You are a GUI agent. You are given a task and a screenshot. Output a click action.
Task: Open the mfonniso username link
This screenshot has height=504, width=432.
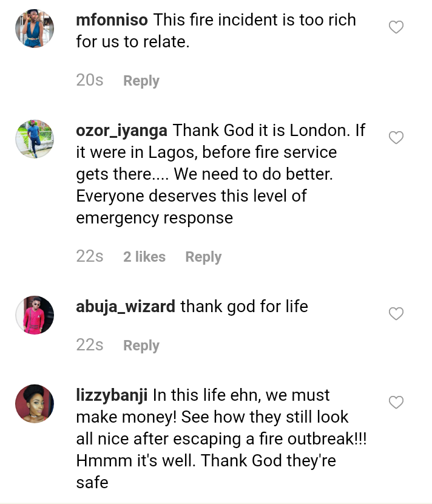click(x=112, y=19)
